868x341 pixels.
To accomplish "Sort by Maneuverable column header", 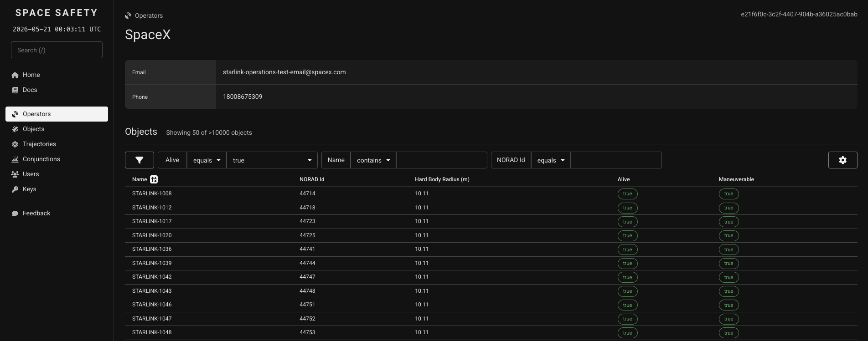I will click(x=736, y=179).
